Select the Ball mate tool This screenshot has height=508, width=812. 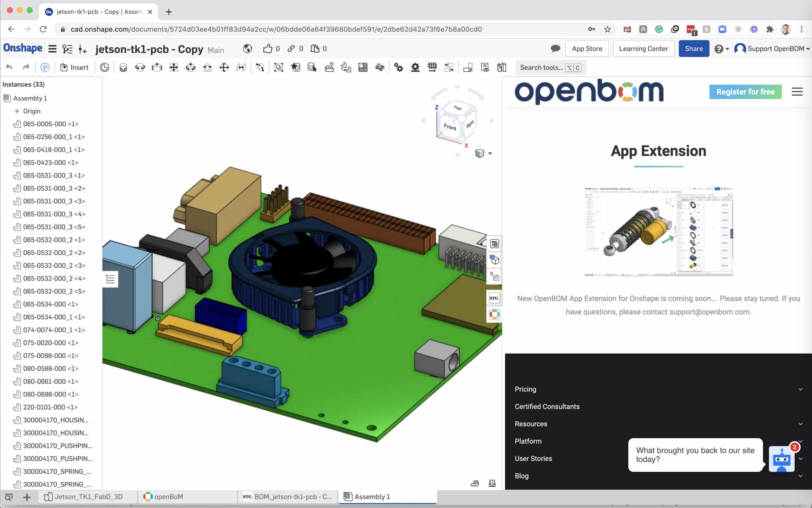(224, 68)
